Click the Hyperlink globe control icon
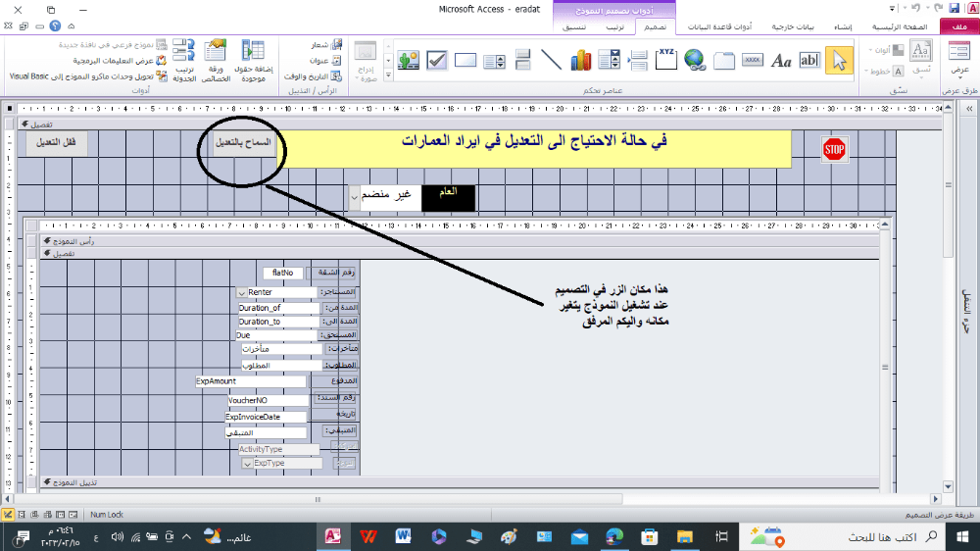The height and width of the screenshot is (551, 980). click(695, 61)
